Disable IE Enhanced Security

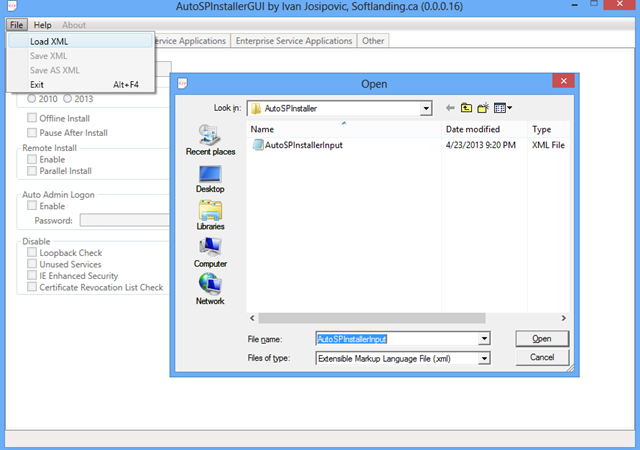[x=32, y=275]
